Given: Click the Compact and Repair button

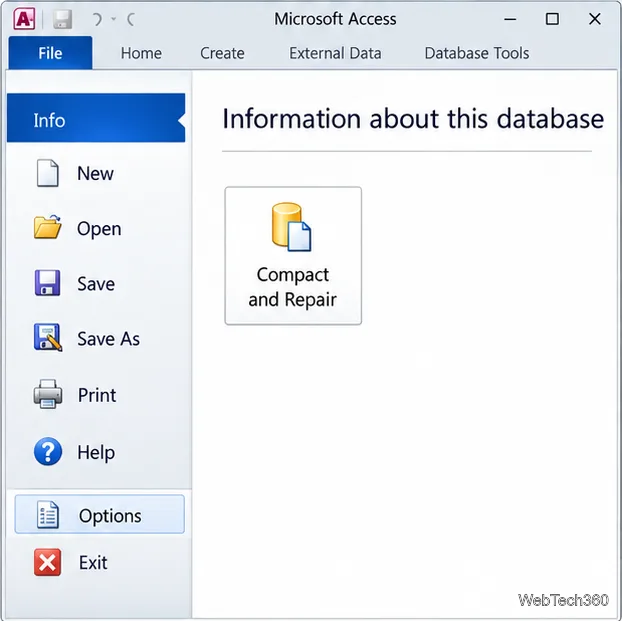Looking at the screenshot, I should pyautogui.click(x=293, y=256).
